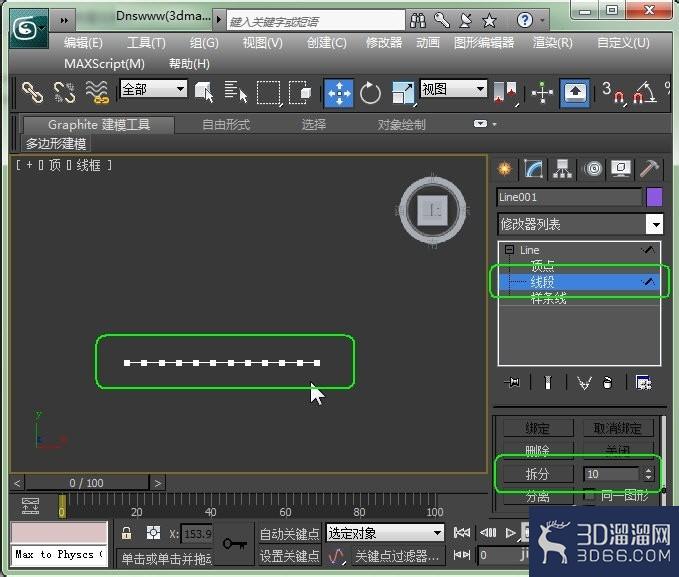The width and height of the screenshot is (679, 577).
Task: Activate Bind to Space Warp tool
Action: coord(97,92)
